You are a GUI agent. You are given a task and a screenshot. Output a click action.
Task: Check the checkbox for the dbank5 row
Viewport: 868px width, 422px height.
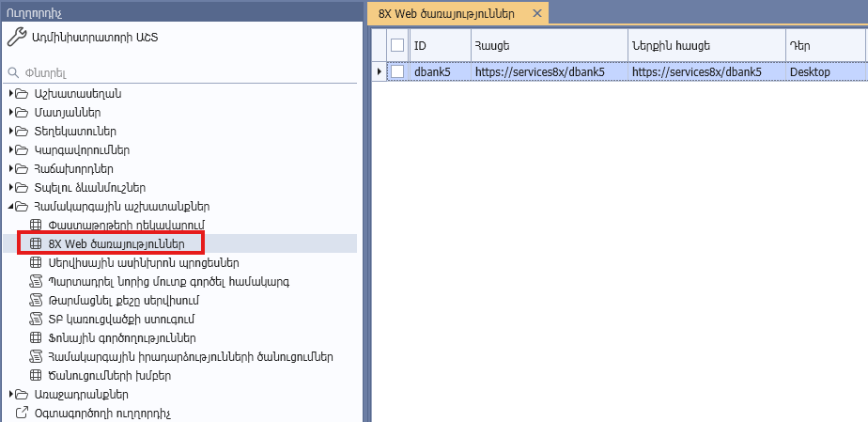coord(397,71)
